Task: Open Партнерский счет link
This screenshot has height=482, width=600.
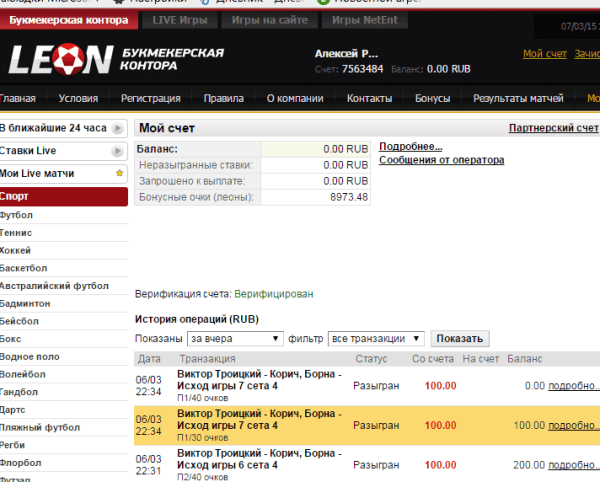Action: click(x=553, y=128)
